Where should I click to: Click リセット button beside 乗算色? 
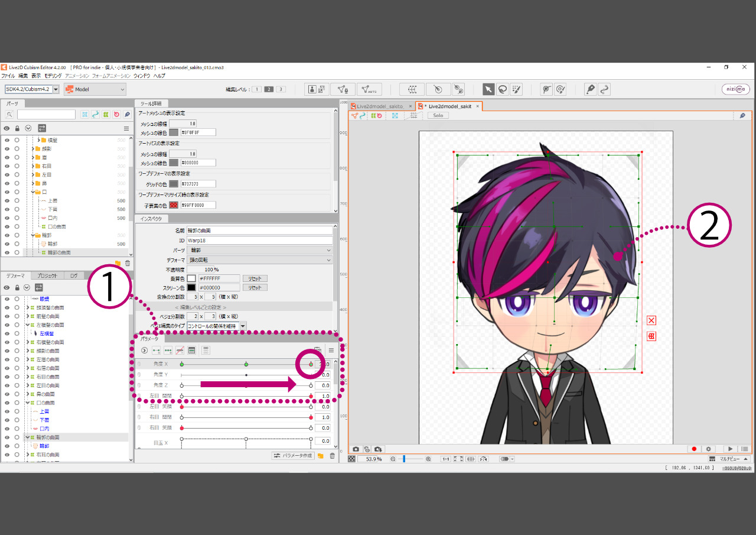[255, 278]
